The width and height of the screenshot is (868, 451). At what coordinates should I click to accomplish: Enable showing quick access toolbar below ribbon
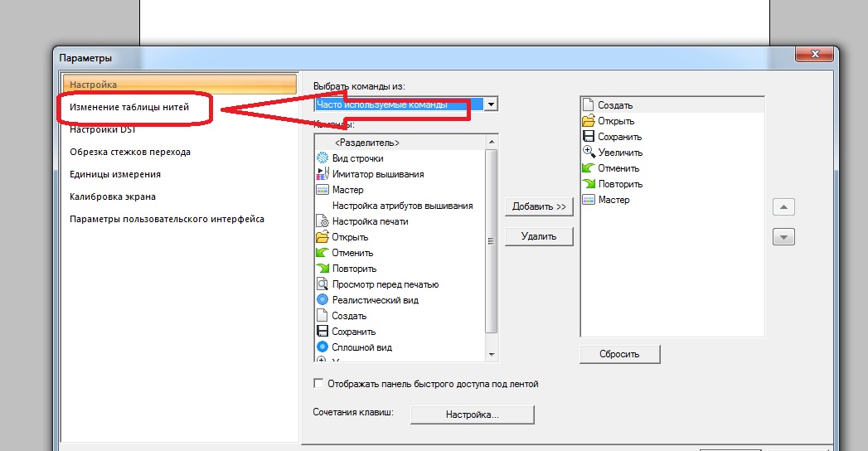coord(318,383)
